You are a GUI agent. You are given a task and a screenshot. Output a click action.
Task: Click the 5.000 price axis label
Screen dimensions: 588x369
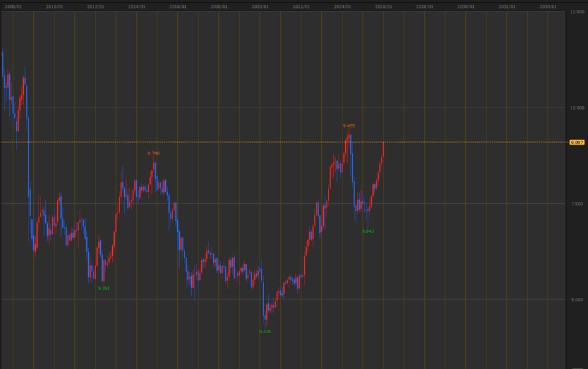click(576, 300)
